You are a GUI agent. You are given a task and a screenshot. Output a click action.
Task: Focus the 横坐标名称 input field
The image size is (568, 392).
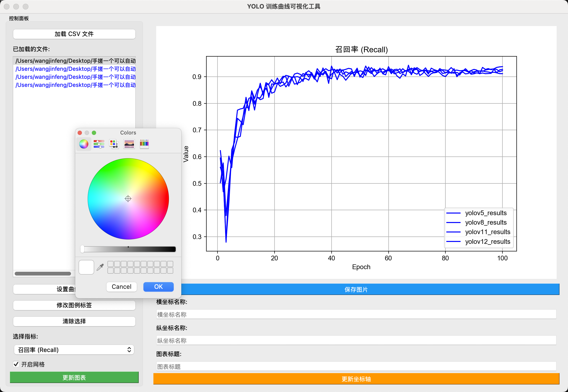point(356,314)
